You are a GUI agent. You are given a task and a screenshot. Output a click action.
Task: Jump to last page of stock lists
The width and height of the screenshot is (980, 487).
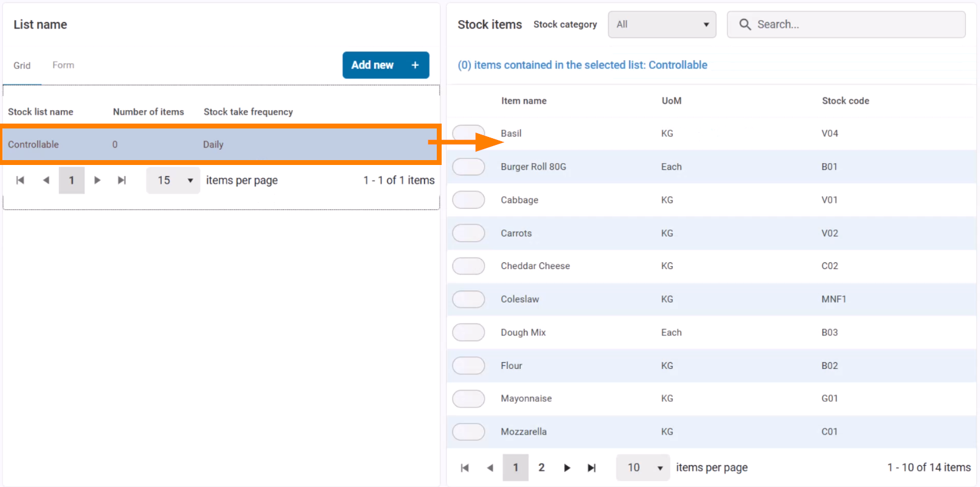coord(122,180)
